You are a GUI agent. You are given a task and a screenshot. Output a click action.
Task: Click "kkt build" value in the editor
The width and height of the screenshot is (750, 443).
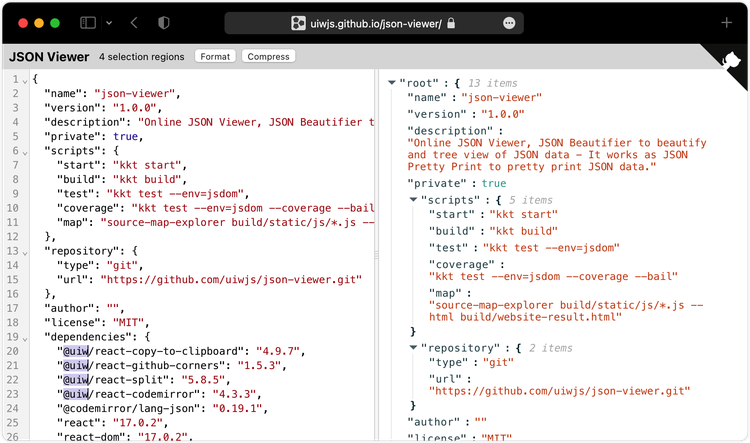[x=147, y=179]
